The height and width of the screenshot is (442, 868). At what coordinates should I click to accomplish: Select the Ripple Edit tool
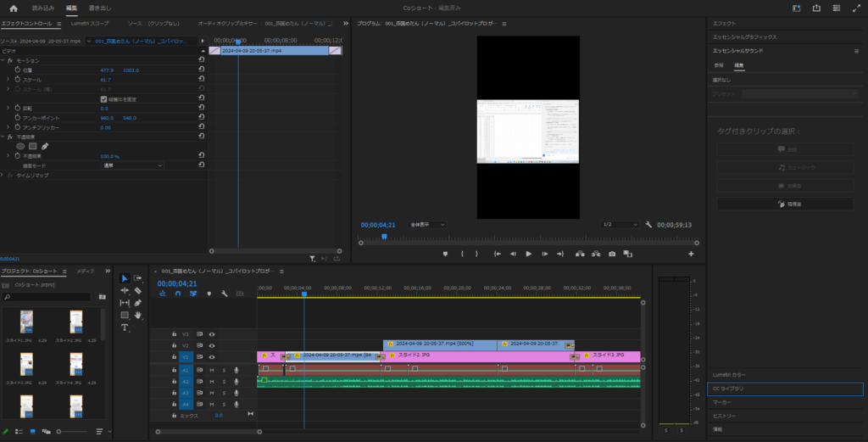click(125, 290)
